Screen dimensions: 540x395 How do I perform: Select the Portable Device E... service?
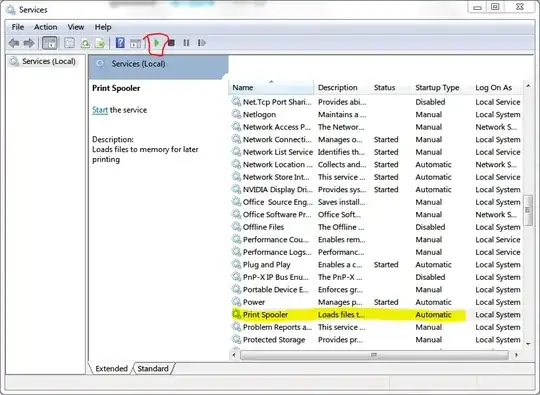tap(276, 290)
